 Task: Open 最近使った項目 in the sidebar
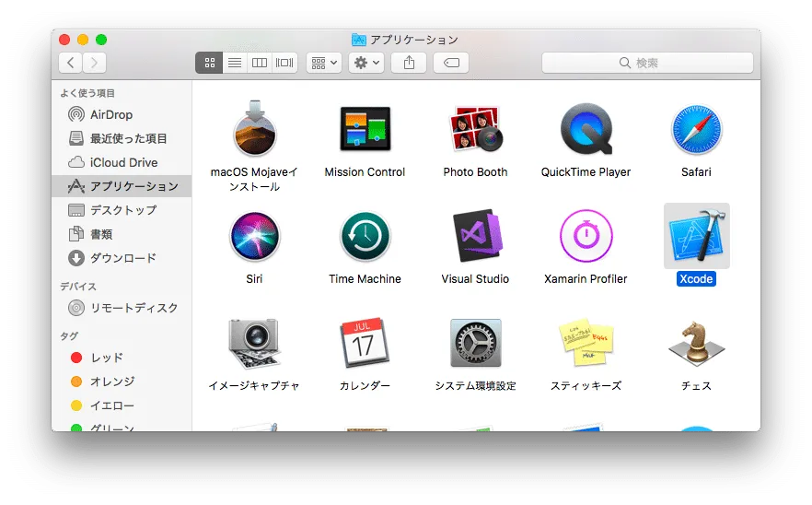click(x=122, y=138)
